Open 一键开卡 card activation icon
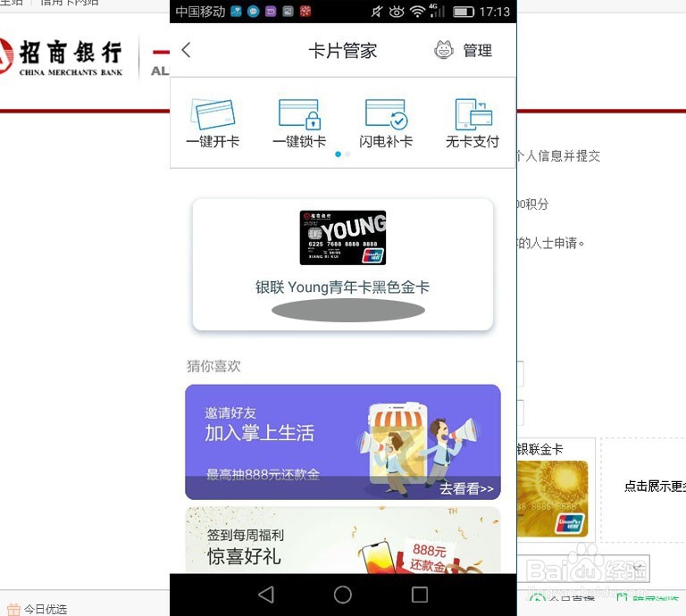The image size is (686, 616). [213, 114]
